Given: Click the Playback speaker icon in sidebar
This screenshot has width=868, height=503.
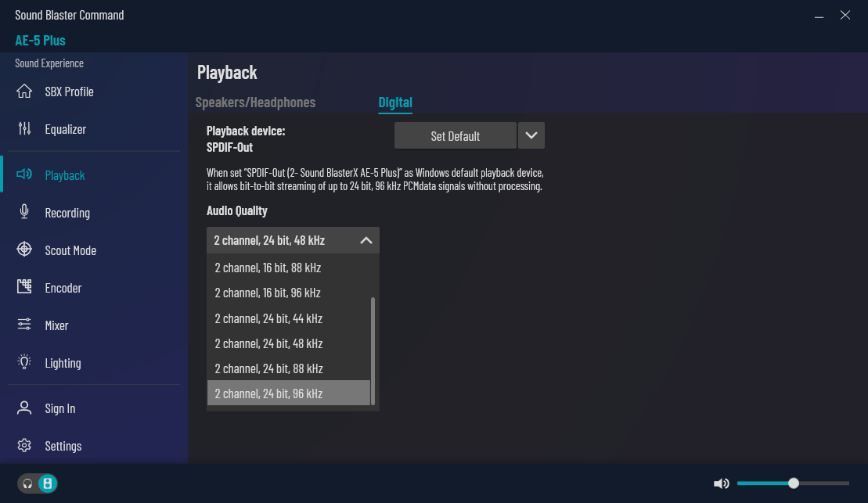Looking at the screenshot, I should 24,174.
